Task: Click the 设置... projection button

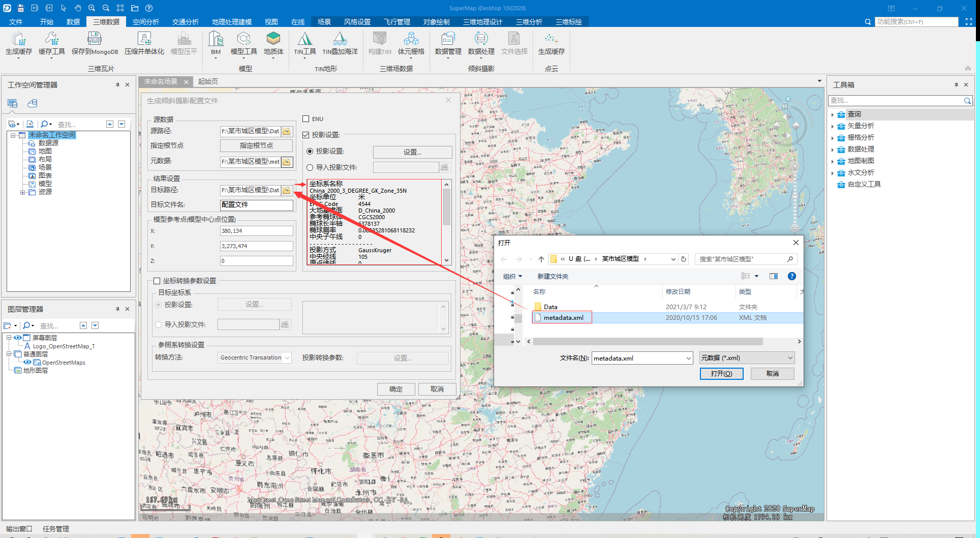Action: click(412, 152)
